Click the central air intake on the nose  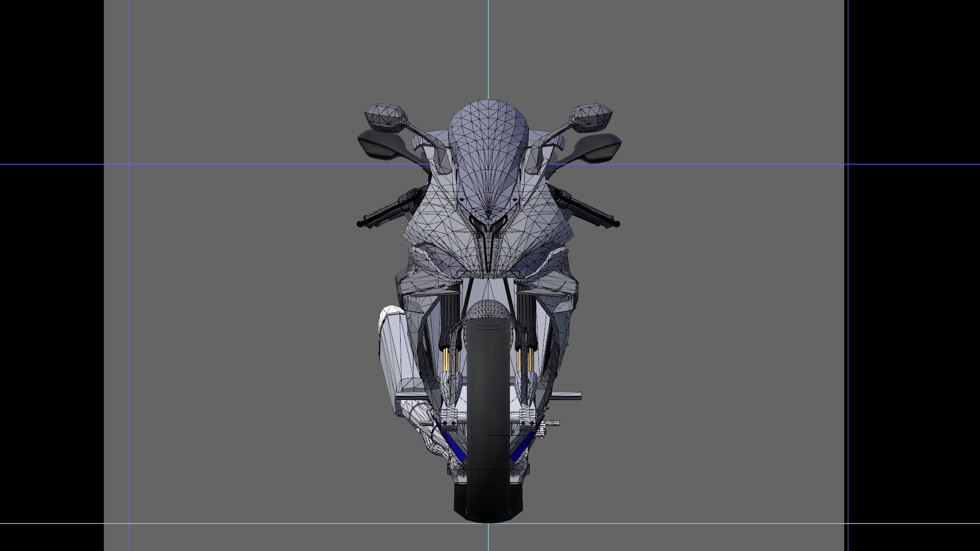pyautogui.click(x=488, y=230)
